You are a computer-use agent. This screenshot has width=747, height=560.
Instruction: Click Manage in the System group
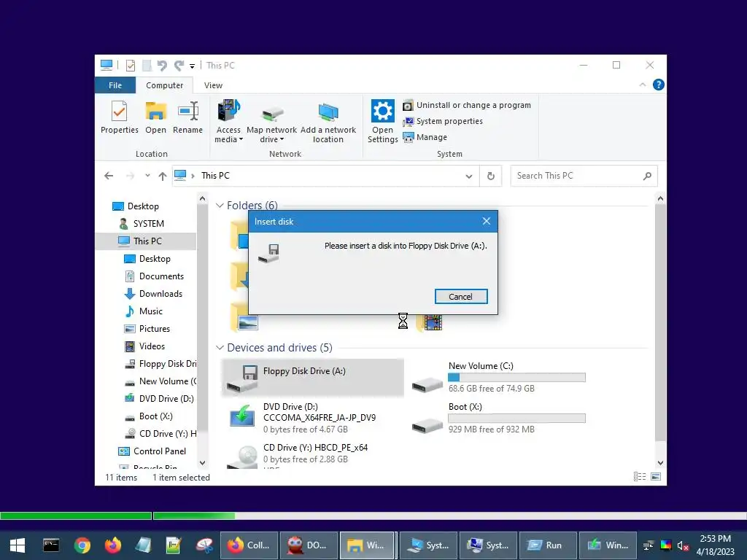(x=425, y=137)
